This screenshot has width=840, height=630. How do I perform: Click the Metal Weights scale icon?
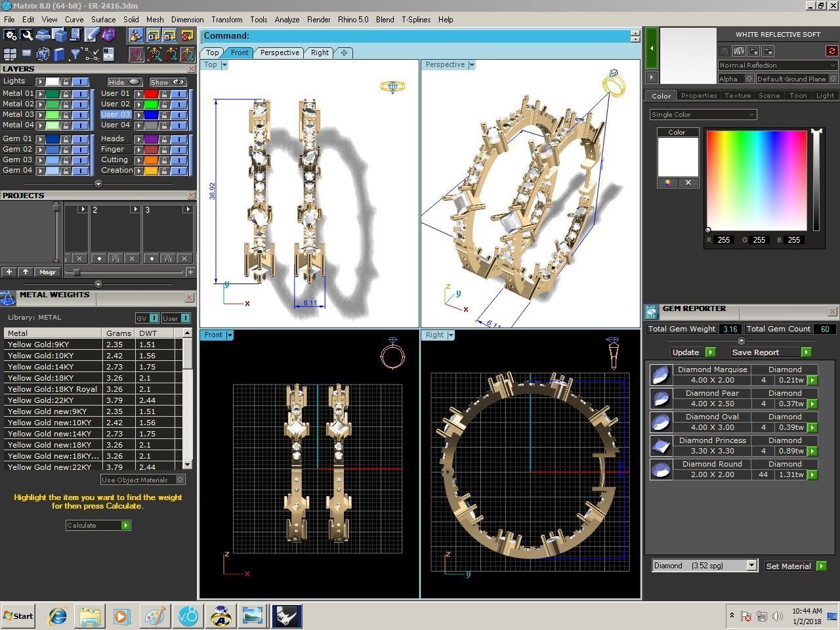pyautogui.click(x=8, y=299)
